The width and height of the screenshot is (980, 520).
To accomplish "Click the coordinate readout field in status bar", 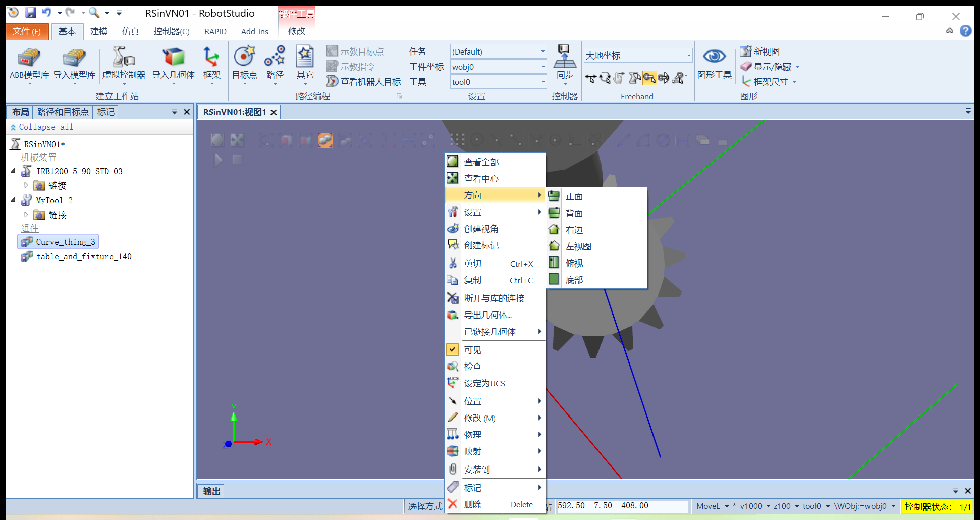I will pos(622,506).
